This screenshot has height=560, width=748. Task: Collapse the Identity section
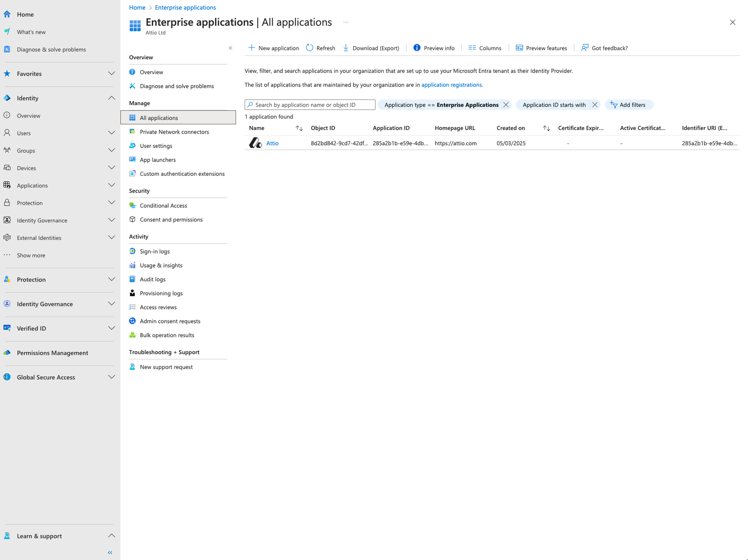click(x=111, y=98)
